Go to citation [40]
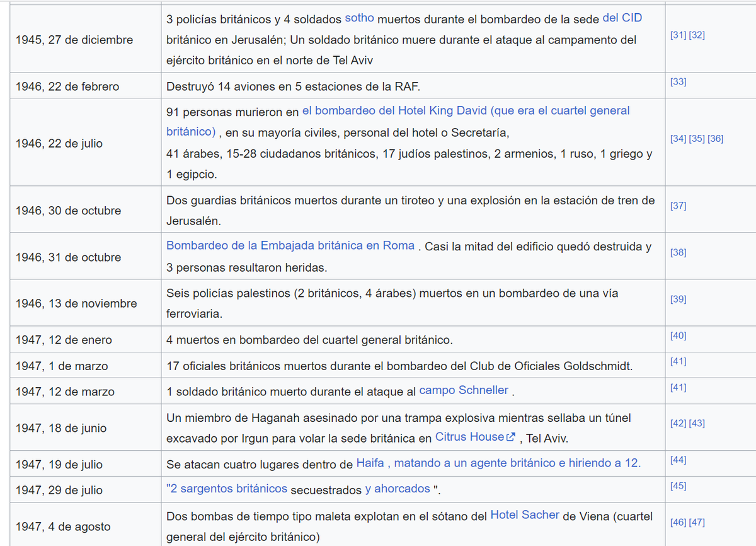The image size is (756, 546). (x=678, y=336)
